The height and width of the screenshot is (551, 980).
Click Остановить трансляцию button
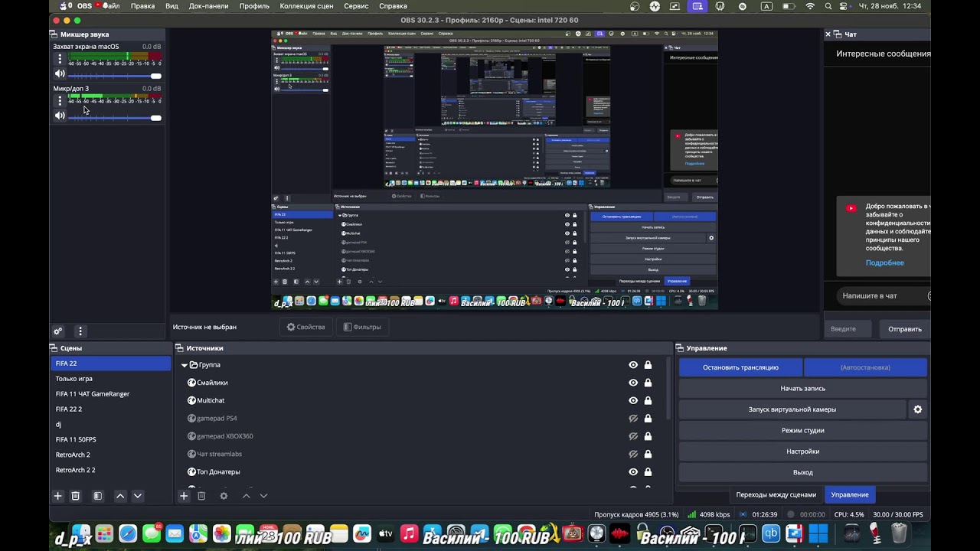[x=740, y=367]
